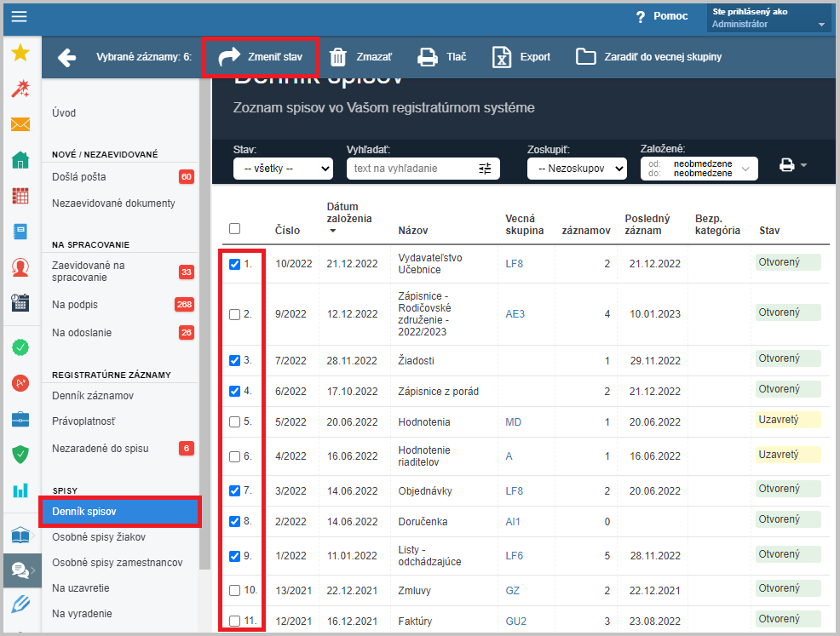This screenshot has width=840, height=636.
Task: Sort by Dátum založenia column arrow
Action: (333, 232)
